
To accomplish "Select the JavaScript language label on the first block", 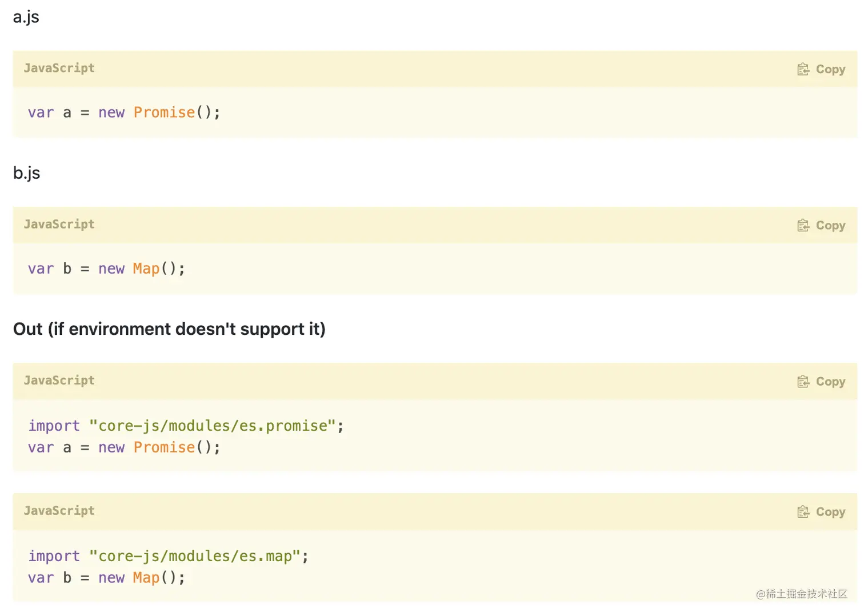I will point(59,68).
